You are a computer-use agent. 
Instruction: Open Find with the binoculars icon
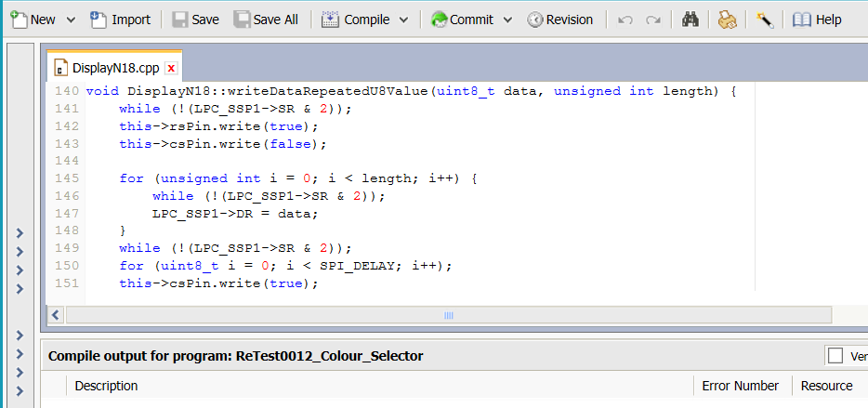[690, 20]
